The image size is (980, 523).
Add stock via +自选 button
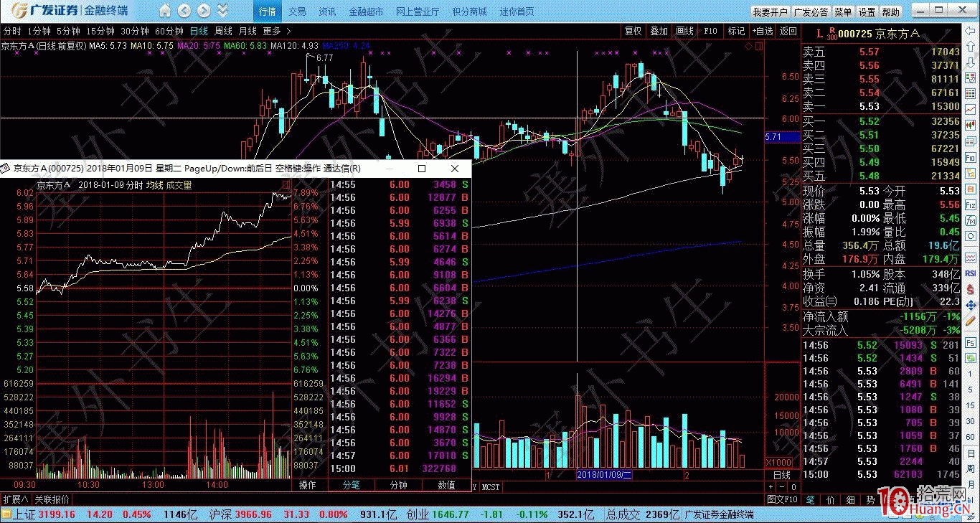coord(763,31)
